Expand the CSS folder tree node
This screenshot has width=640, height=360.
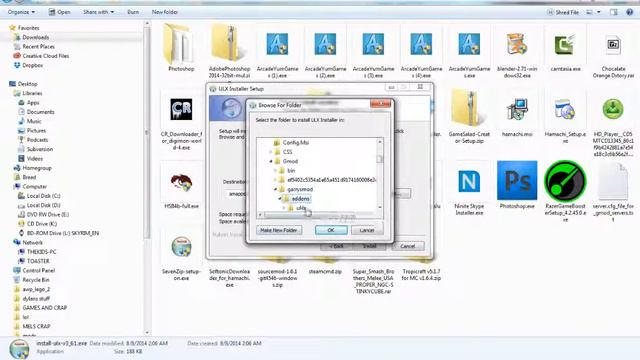point(271,152)
